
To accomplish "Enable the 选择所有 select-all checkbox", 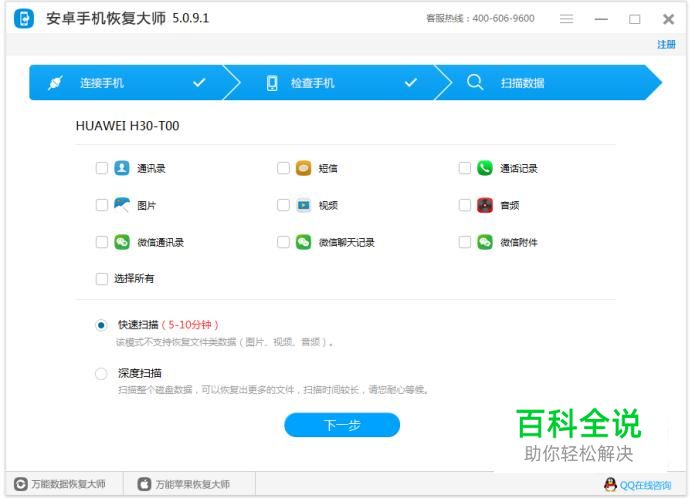I will point(102,279).
